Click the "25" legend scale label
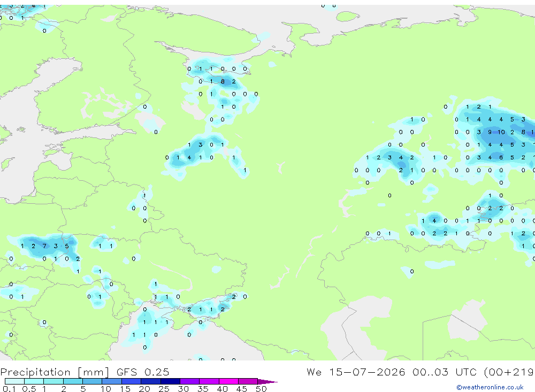 click(x=164, y=389)
